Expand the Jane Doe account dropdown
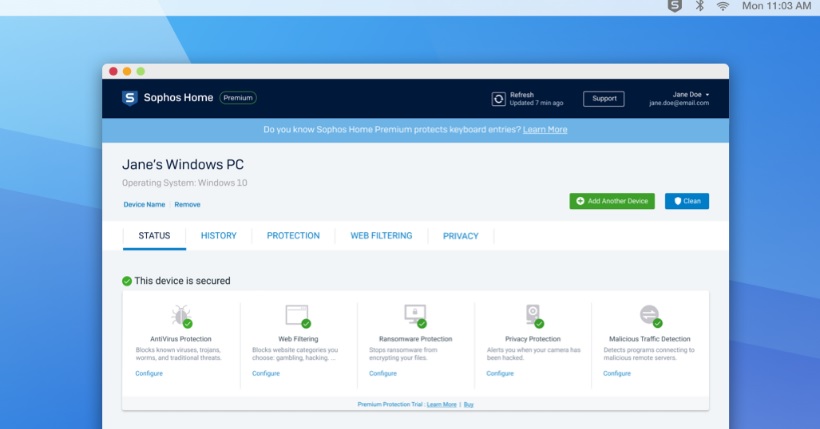This screenshot has height=429, width=820. click(x=690, y=95)
